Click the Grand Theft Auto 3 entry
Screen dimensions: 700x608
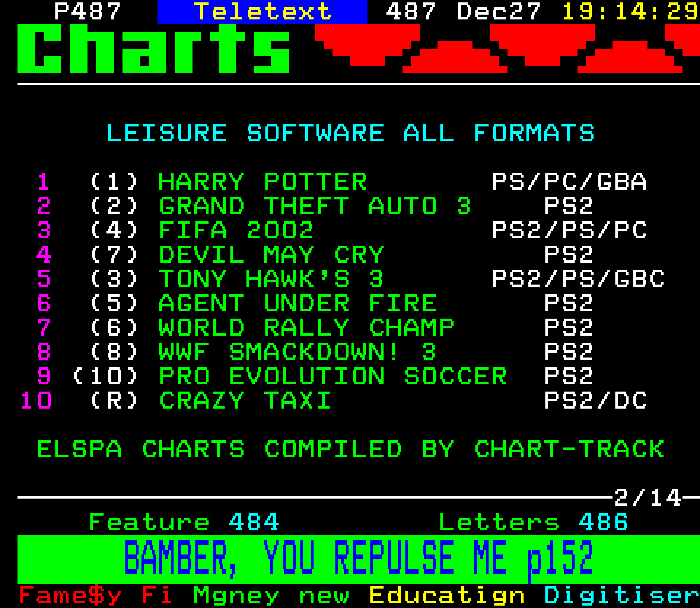point(315,206)
